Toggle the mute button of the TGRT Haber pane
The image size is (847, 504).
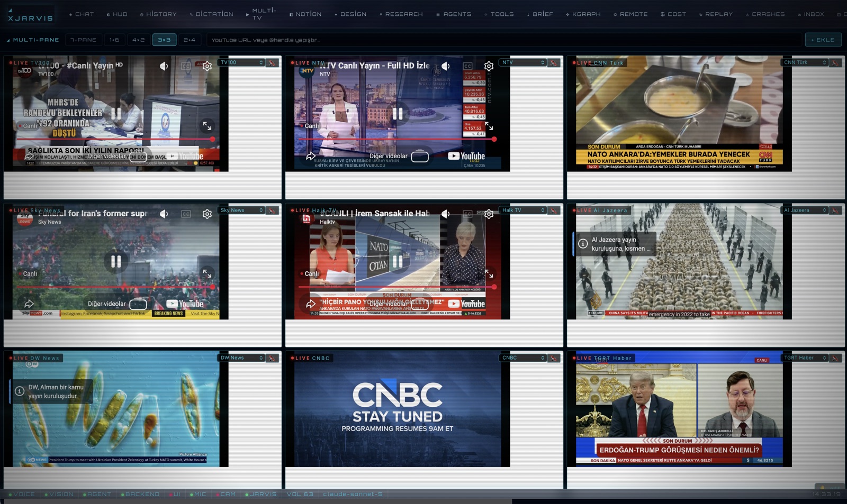835,358
